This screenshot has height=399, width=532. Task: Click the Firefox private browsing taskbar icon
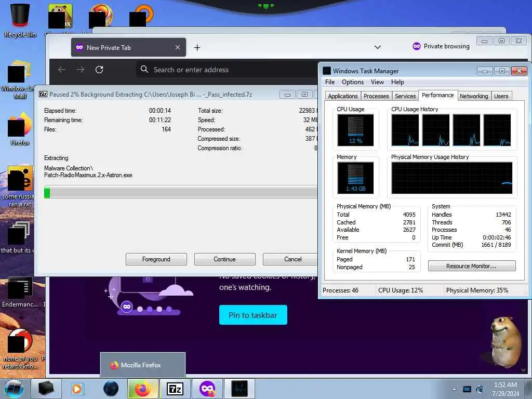coord(207,389)
